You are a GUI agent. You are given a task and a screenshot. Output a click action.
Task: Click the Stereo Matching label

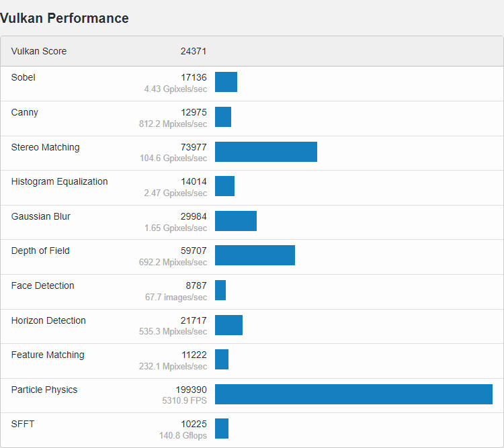tap(45, 147)
